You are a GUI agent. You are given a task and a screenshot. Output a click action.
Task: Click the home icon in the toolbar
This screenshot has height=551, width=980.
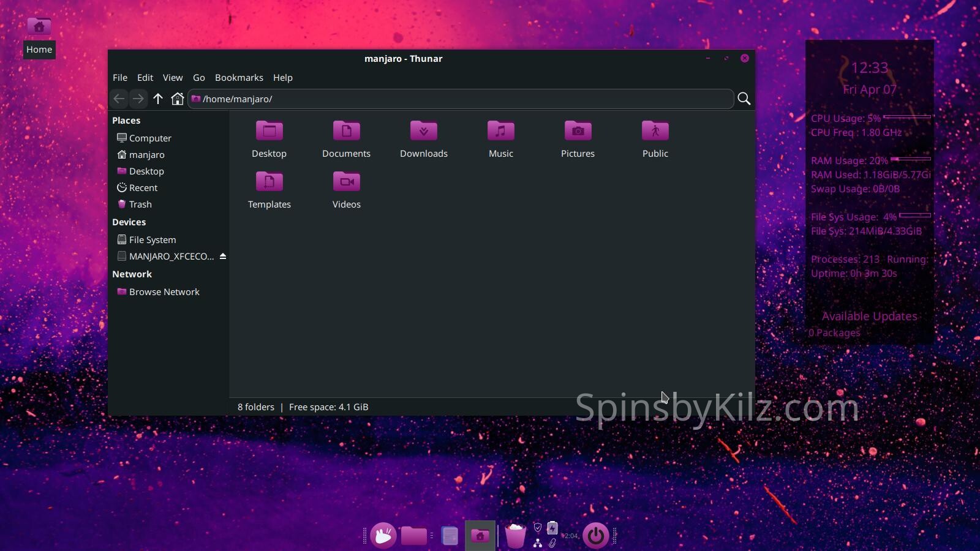178,99
